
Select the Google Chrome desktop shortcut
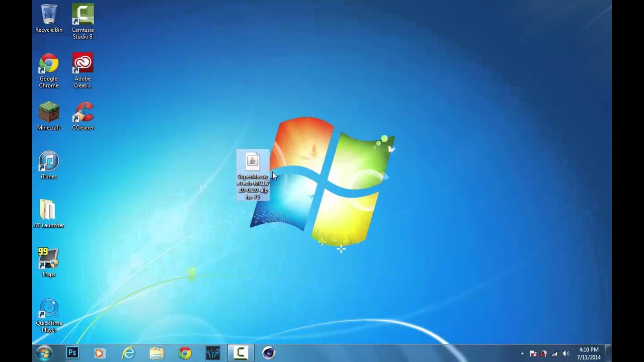tap(49, 71)
